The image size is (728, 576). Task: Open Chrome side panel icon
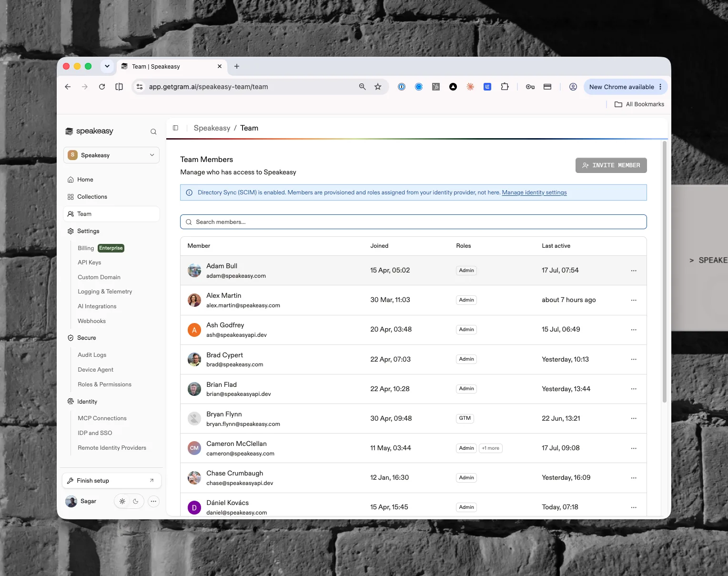(x=119, y=87)
